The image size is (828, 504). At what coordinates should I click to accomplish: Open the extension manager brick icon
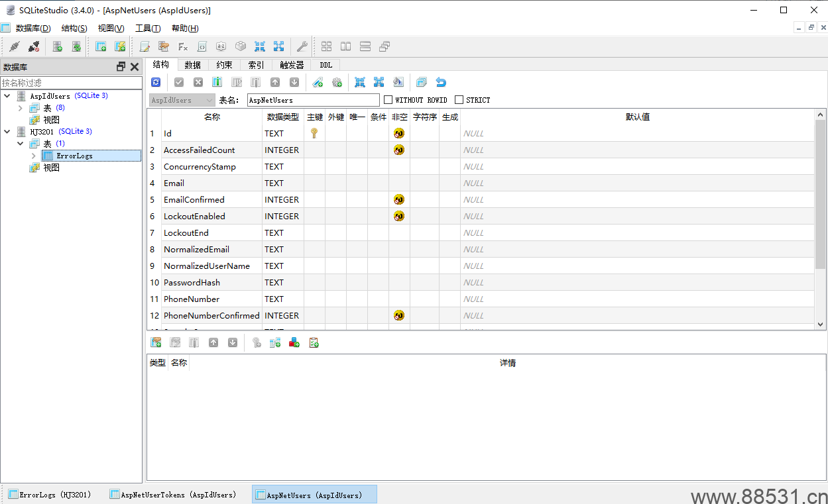(241, 46)
